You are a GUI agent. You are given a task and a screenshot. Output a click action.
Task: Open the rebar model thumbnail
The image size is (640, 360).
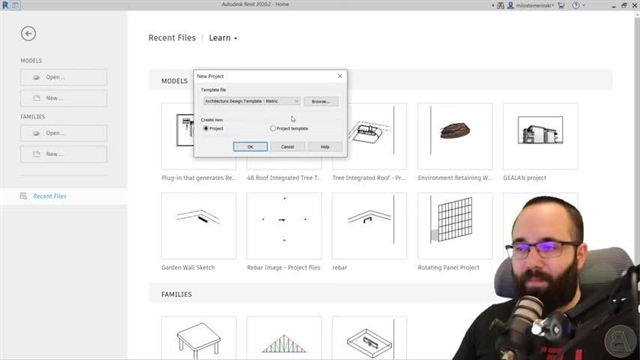[x=369, y=226]
